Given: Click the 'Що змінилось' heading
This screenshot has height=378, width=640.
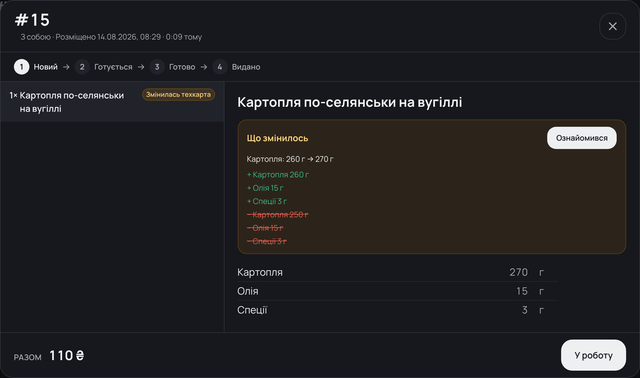Looking at the screenshot, I should 277,138.
